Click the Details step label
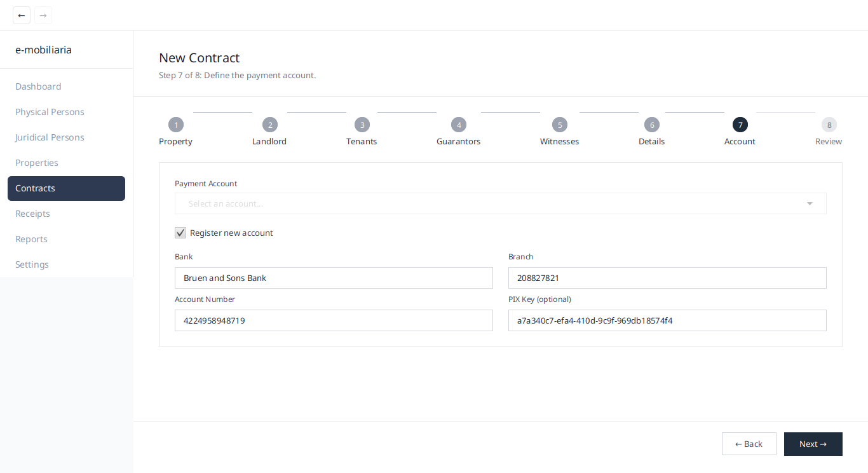Screen dimensions: 868x473 coord(652,141)
